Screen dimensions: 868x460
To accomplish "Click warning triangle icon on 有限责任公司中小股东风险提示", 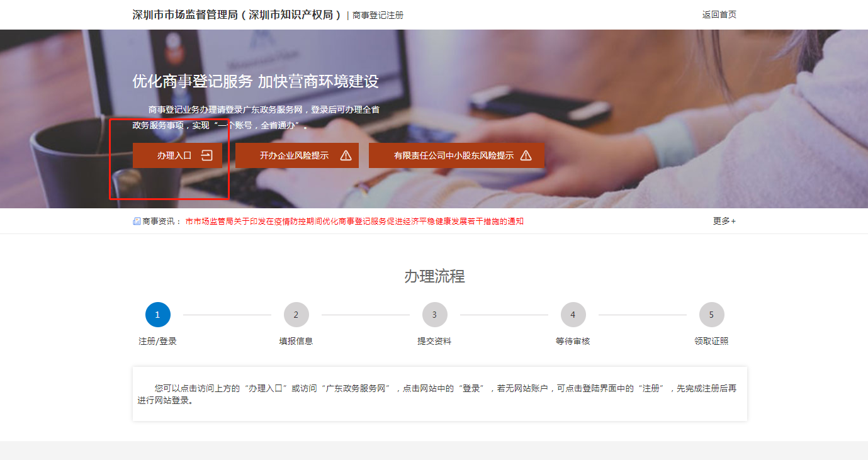I will coord(526,155).
